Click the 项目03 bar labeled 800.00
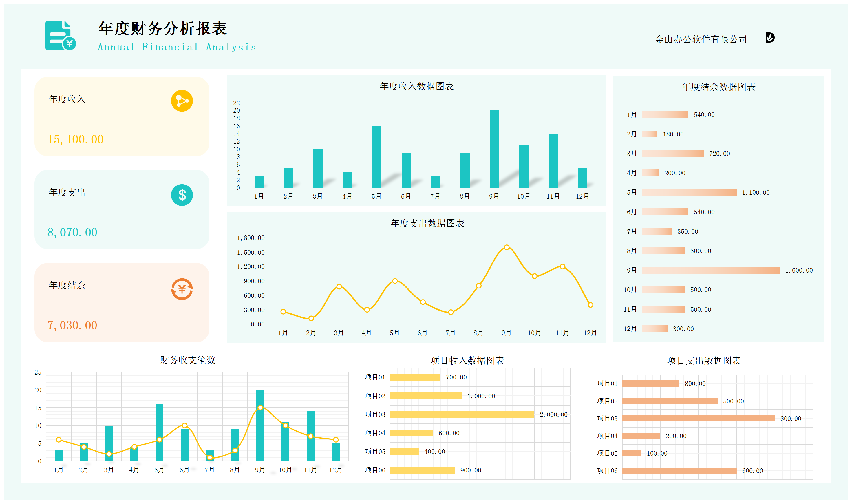This screenshot has width=852, height=504. tap(698, 419)
